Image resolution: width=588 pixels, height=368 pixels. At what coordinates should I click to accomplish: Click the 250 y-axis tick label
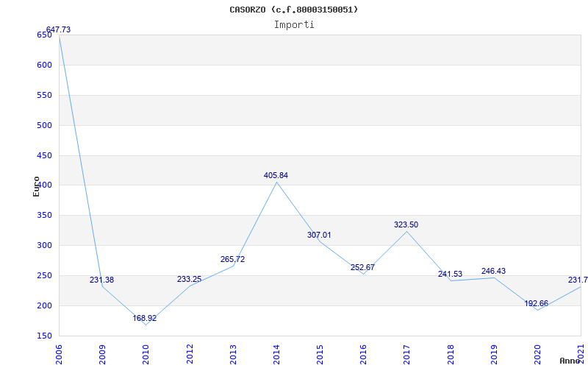pyautogui.click(x=44, y=275)
